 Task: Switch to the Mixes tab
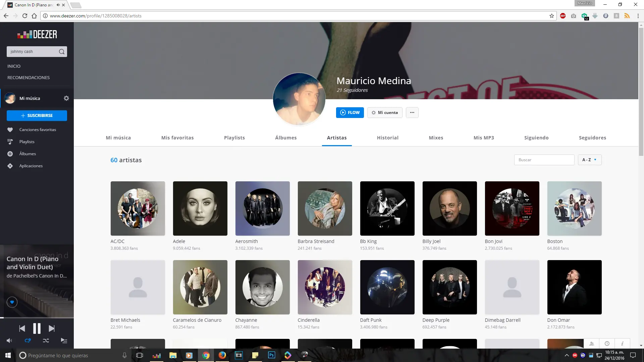click(x=436, y=138)
